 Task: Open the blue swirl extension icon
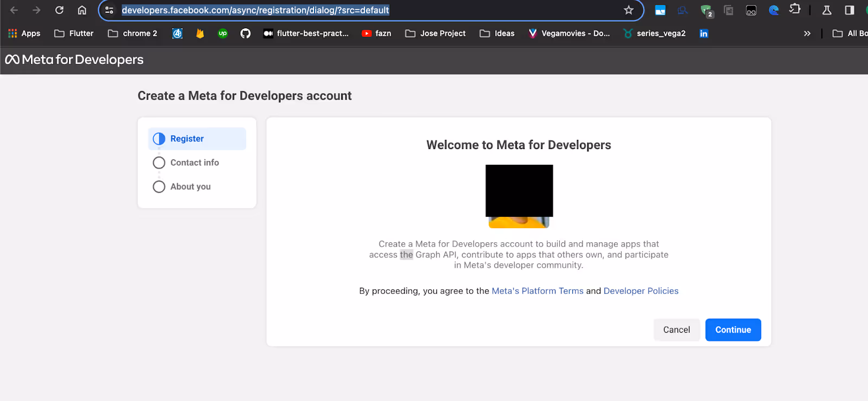(x=774, y=10)
